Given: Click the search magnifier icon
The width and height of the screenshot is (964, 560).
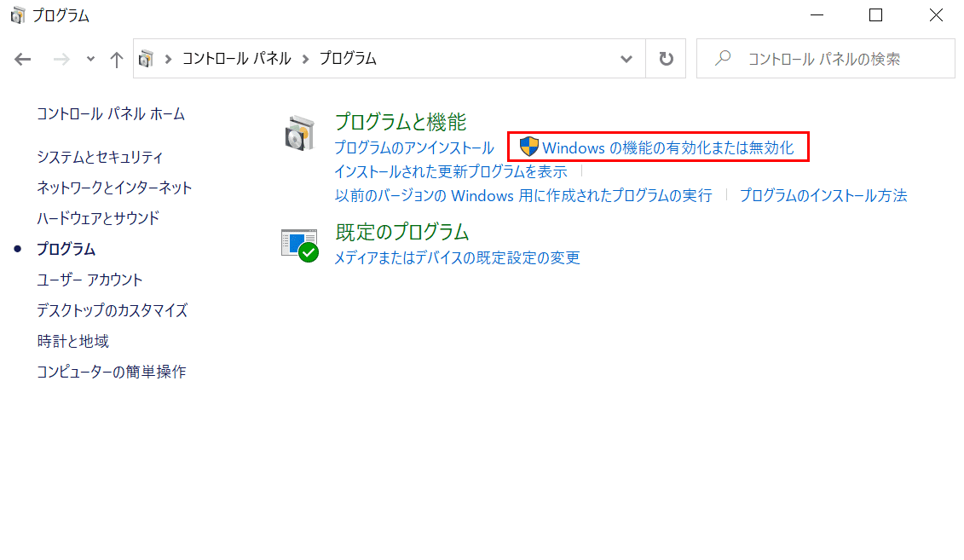Looking at the screenshot, I should [723, 59].
